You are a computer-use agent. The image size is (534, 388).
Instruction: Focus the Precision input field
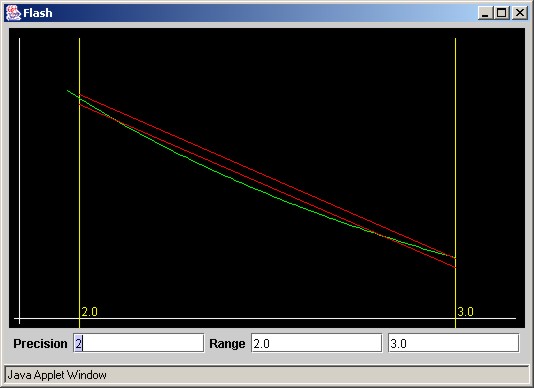(x=139, y=343)
